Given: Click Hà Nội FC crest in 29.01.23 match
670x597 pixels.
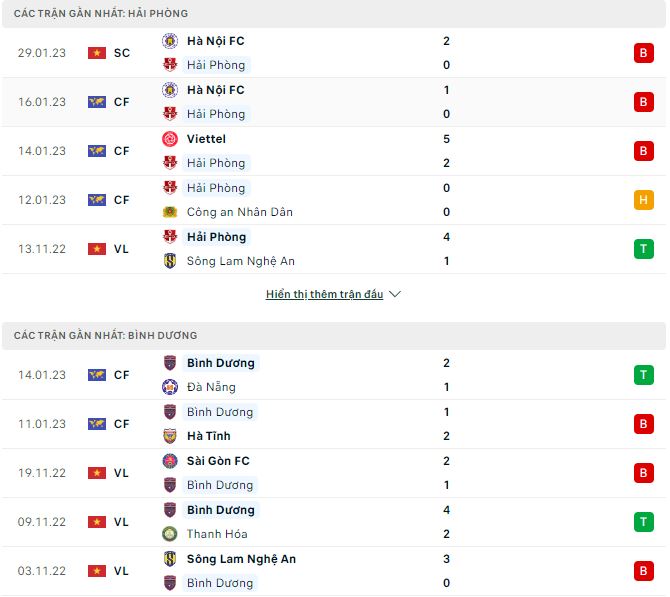Looking at the screenshot, I should click(170, 41).
